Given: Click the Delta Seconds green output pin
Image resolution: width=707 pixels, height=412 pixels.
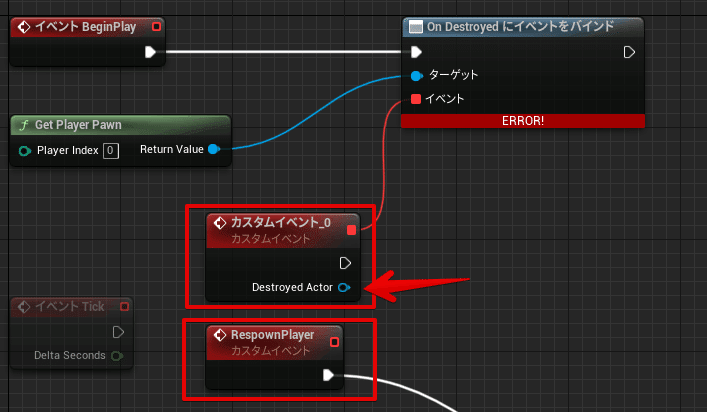Looking at the screenshot, I should pos(117,356).
